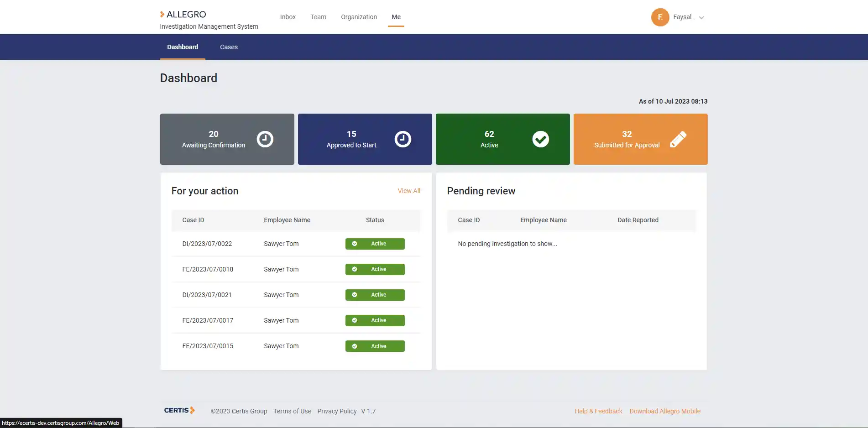Click the Active badge for DI/2023/07/0022
Image resolution: width=868 pixels, height=428 pixels.
point(375,244)
